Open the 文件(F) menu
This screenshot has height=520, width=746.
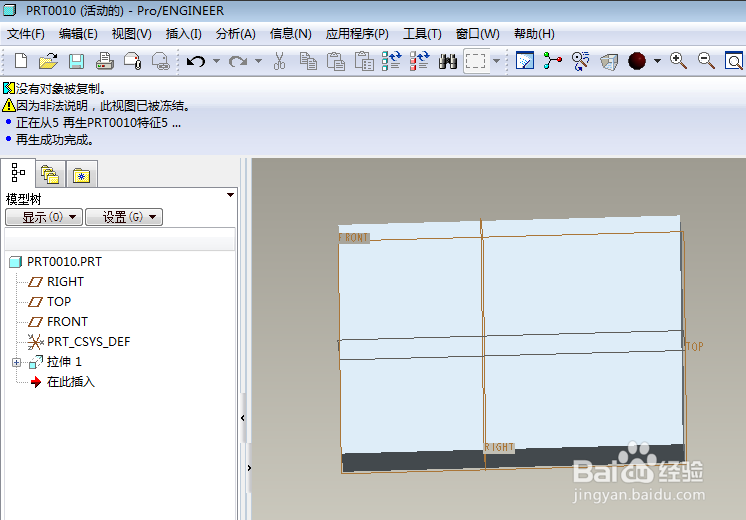click(x=26, y=34)
